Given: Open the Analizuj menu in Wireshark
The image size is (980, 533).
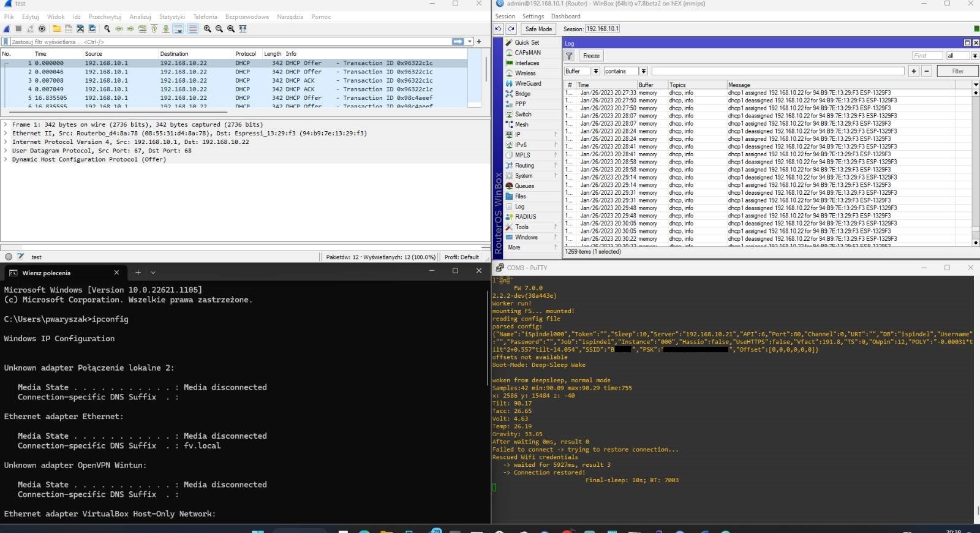Looking at the screenshot, I should coord(140,17).
